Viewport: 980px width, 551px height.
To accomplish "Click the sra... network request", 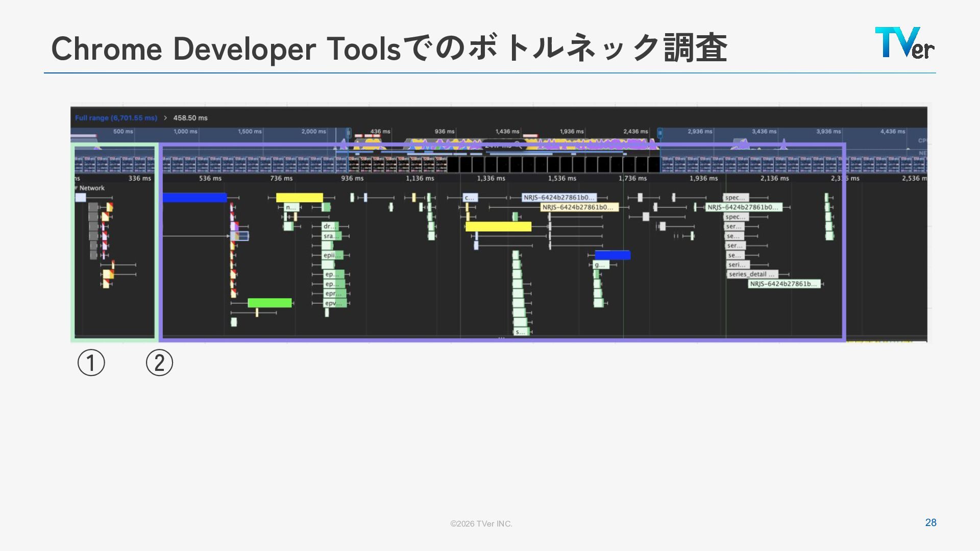I will pos(331,236).
